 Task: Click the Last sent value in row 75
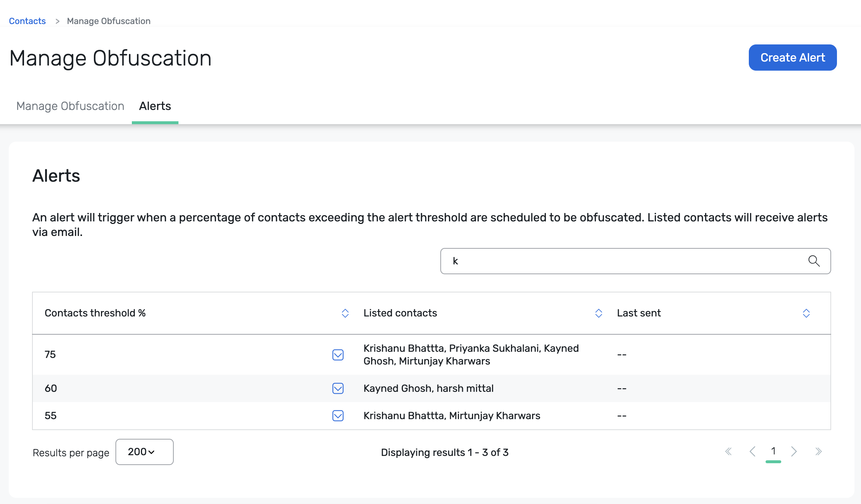click(622, 355)
